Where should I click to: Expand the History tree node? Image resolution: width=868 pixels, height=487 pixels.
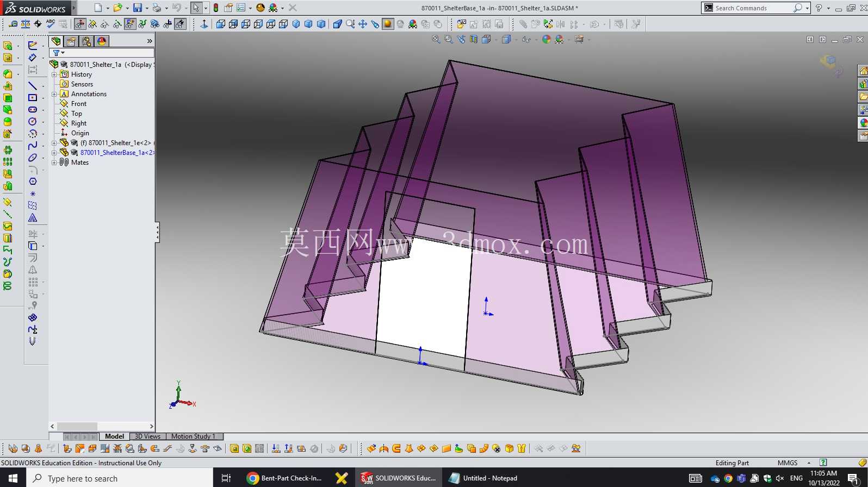[54, 74]
